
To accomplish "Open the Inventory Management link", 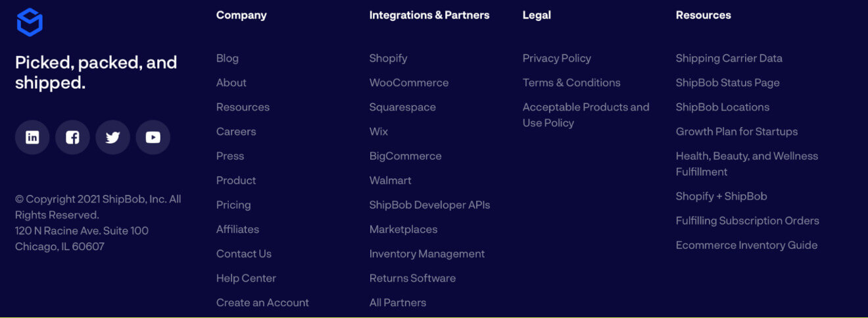I will [x=427, y=253].
